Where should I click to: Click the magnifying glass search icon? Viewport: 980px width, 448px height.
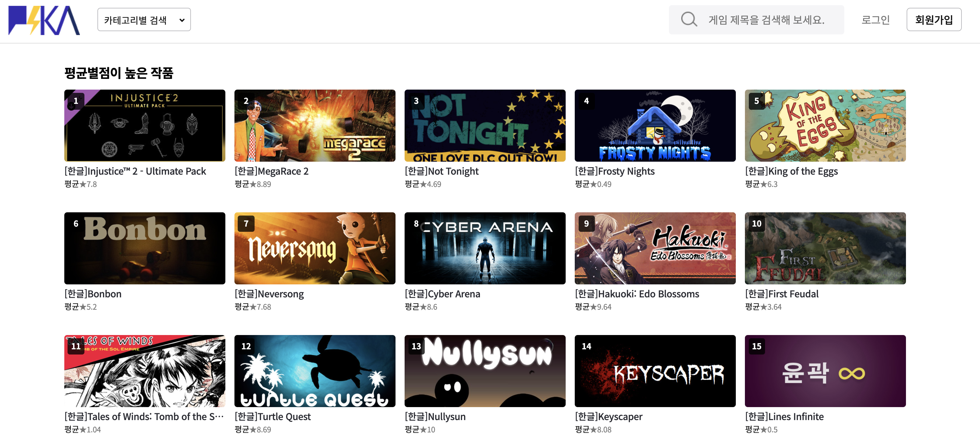[x=689, y=19]
